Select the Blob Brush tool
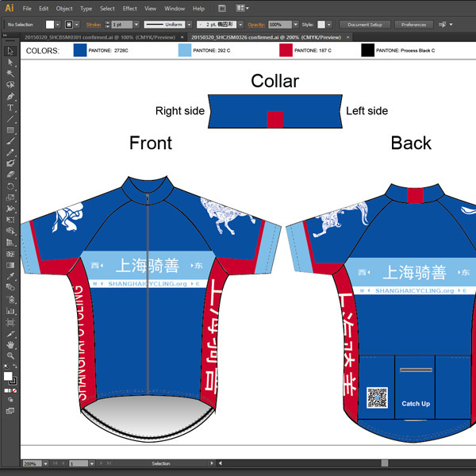Image resolution: width=476 pixels, height=476 pixels. click(10, 163)
